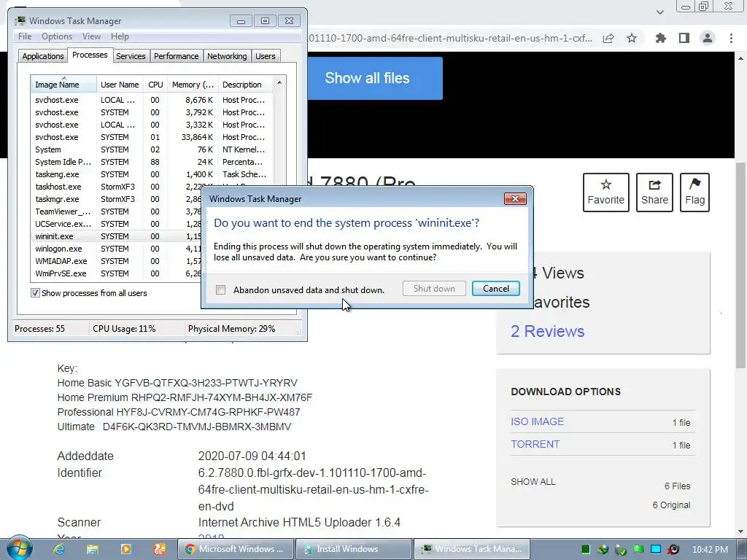Image resolution: width=747 pixels, height=560 pixels.
Task: Click Cancel in the end process dialog
Action: [495, 289]
